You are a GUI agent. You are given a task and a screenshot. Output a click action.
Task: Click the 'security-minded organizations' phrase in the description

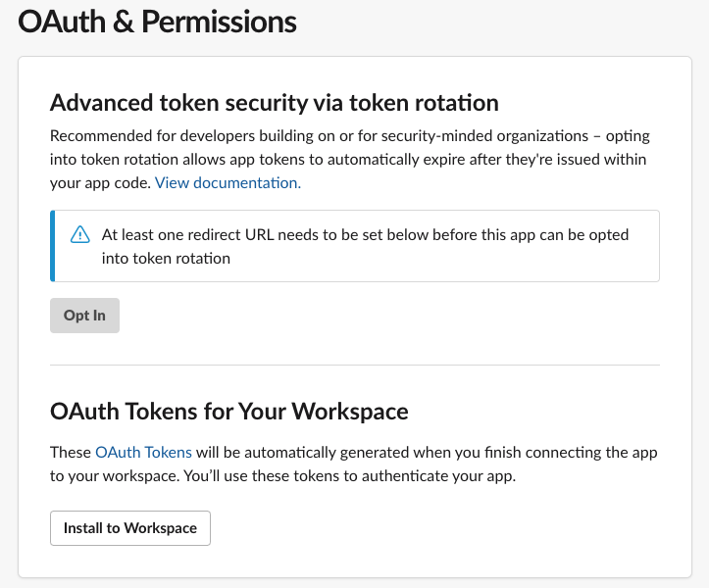484,135
